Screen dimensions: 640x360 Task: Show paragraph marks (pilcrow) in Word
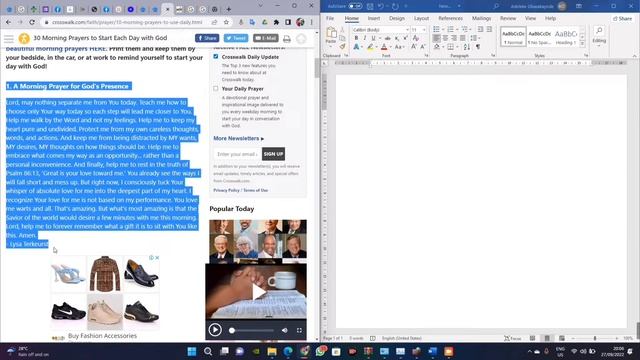(x=478, y=47)
